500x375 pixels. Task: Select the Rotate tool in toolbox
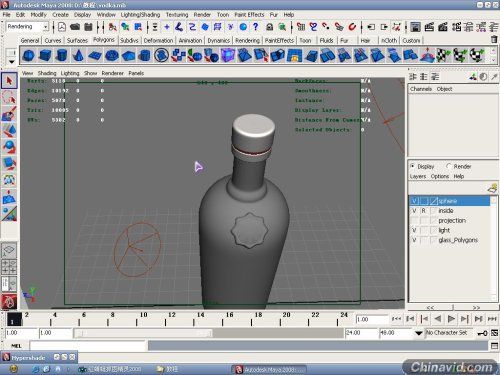(9, 147)
